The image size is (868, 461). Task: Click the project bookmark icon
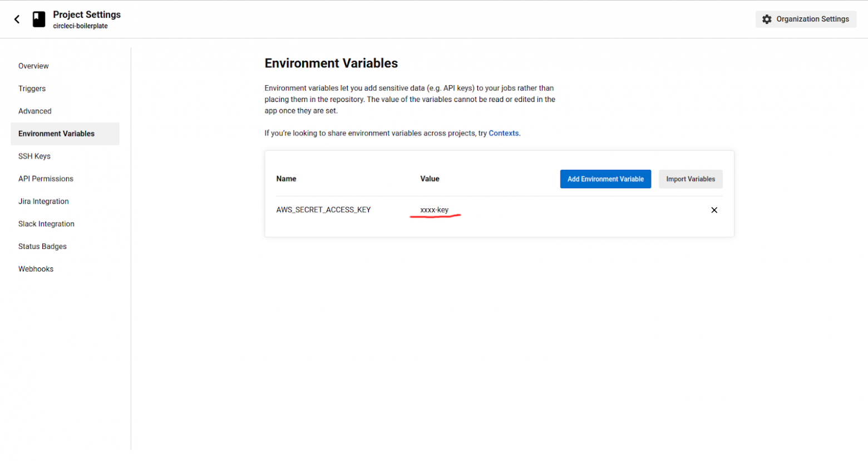(39, 19)
